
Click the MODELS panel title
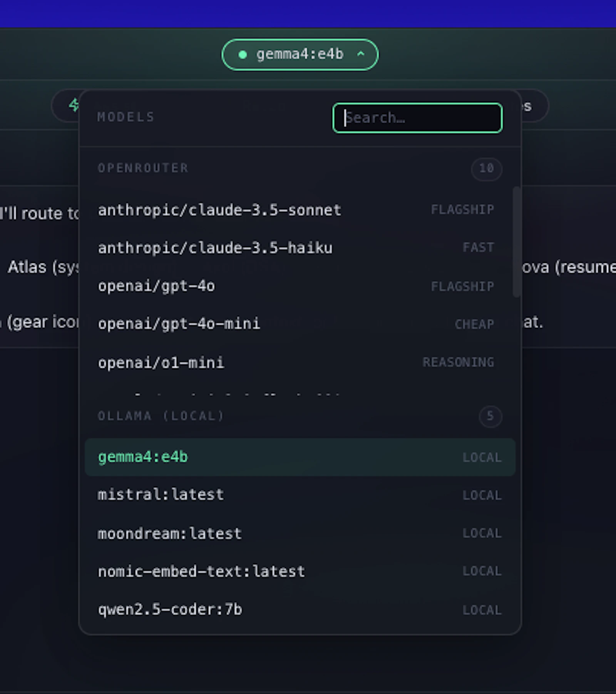(126, 117)
